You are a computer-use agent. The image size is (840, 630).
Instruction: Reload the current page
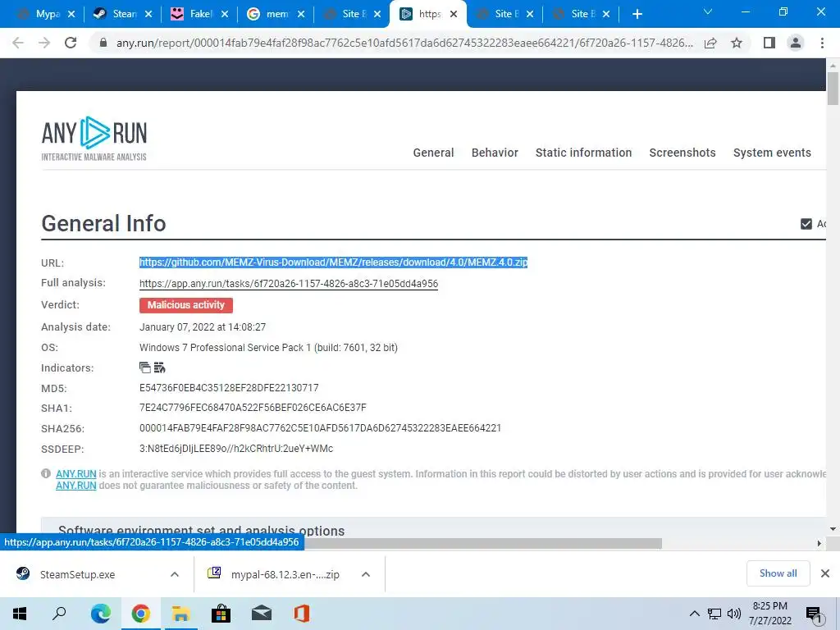tap(71, 43)
